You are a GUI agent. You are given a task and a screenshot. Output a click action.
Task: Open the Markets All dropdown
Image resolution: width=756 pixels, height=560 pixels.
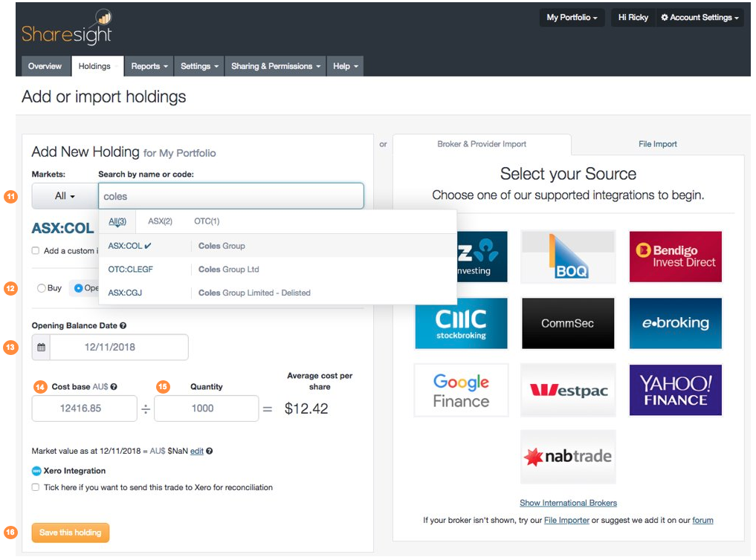coord(65,196)
